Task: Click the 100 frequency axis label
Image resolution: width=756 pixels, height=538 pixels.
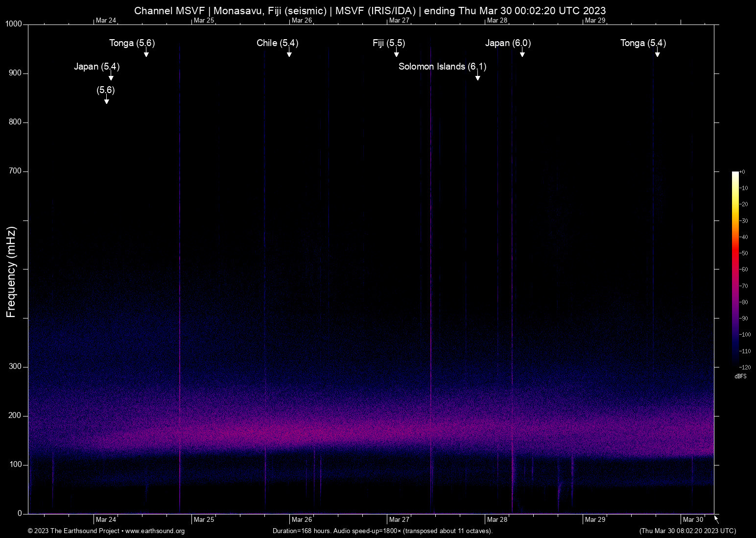Action: pos(15,465)
